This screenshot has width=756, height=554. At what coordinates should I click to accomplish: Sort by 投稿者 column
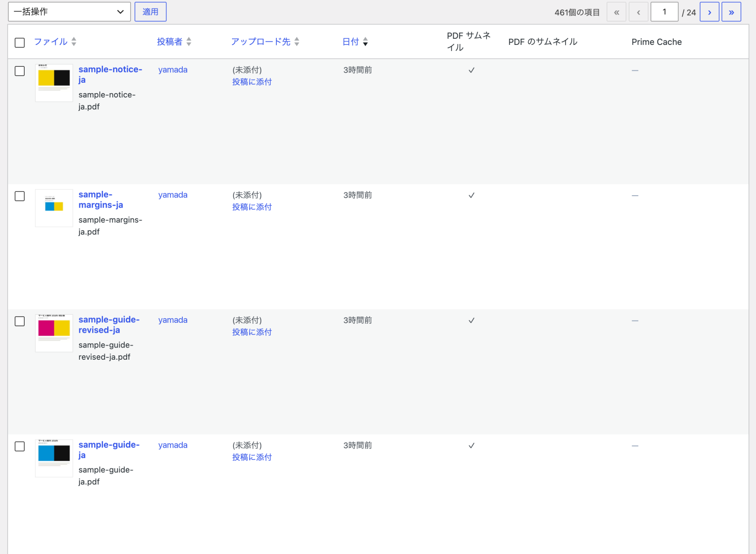point(170,42)
